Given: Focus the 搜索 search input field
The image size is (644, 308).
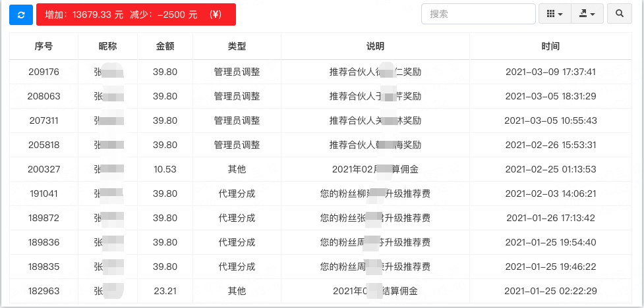Looking at the screenshot, I should pos(478,14).
